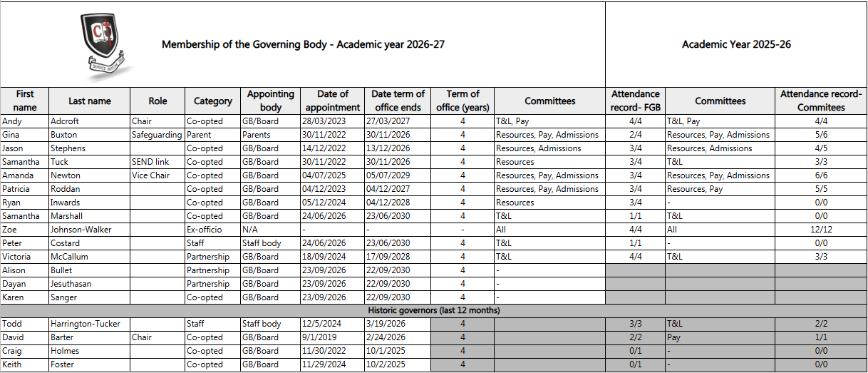
Task: Select the 'Inwards' last name cell
Action: pos(90,203)
